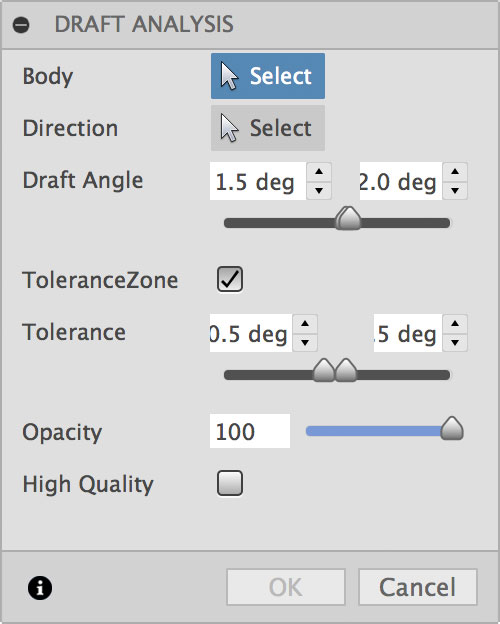Increase the first Draft Angle value

(x=319, y=172)
